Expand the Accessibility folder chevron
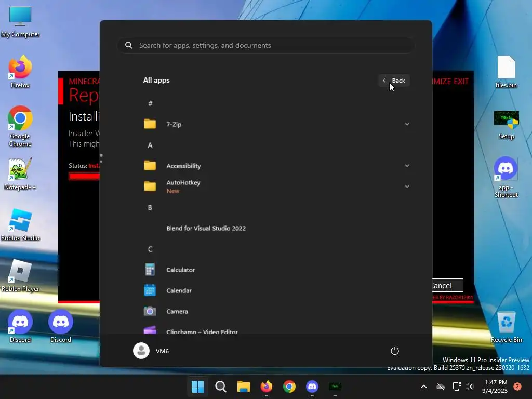 (407, 166)
